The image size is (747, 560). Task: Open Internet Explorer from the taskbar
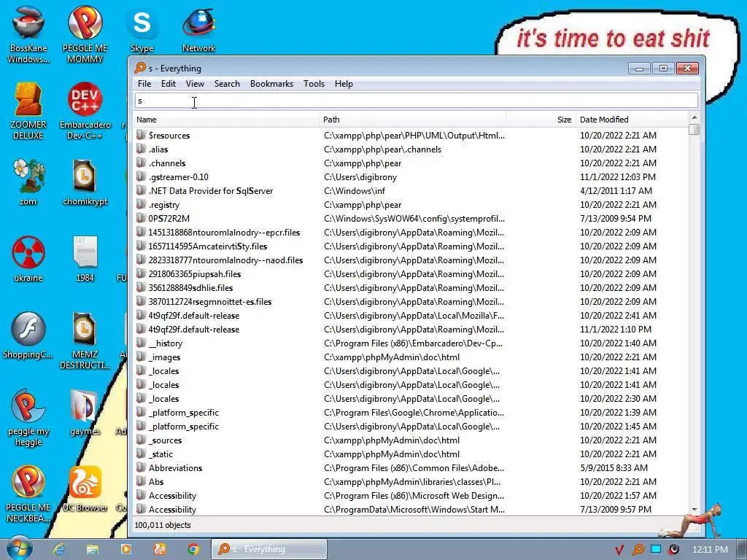click(58, 549)
